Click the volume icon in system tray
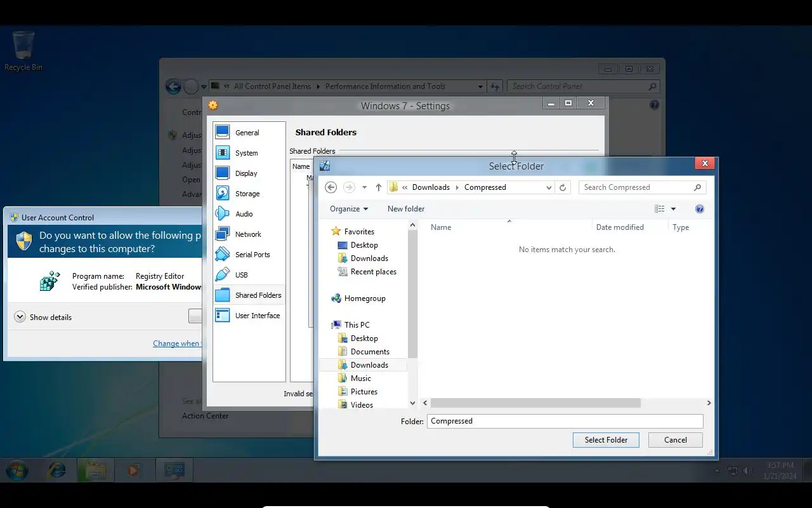812x508 pixels. tap(748, 471)
